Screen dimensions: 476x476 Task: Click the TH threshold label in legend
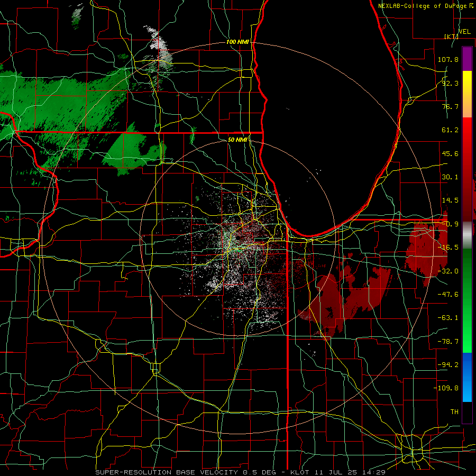454,412
